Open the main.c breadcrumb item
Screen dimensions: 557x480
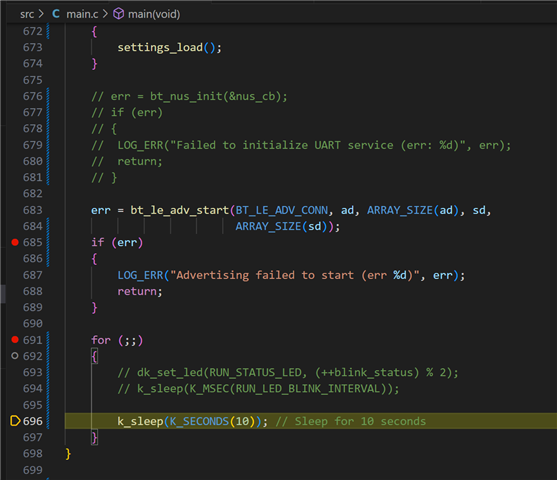[x=82, y=14]
